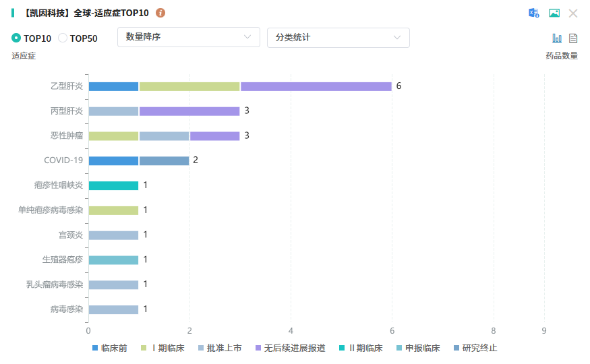Viewport: 590px width, 364px height.
Task: Toggle Ⅱ期临床 legend entry
Action: (x=361, y=348)
